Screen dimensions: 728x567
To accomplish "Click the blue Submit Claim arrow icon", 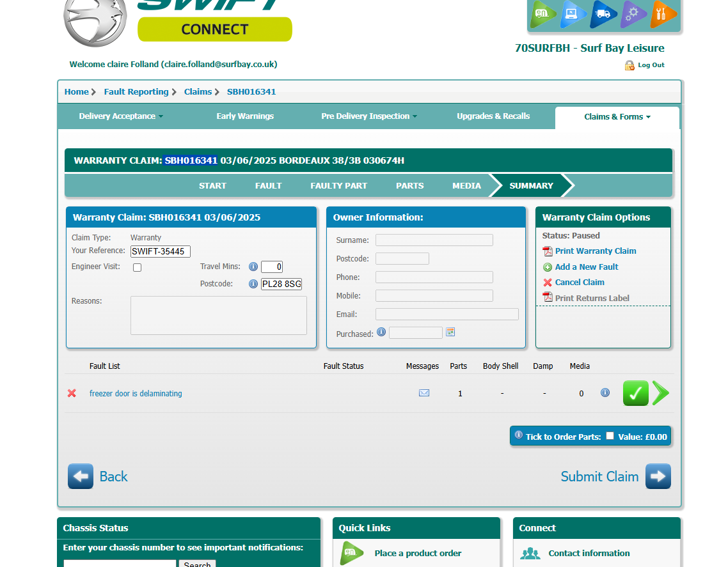I will point(658,476).
